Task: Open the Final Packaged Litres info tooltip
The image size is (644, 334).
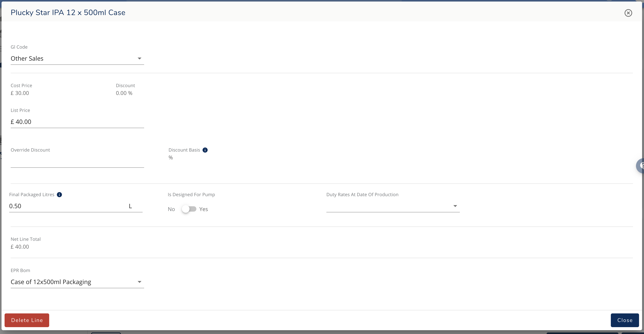Action: [59, 194]
